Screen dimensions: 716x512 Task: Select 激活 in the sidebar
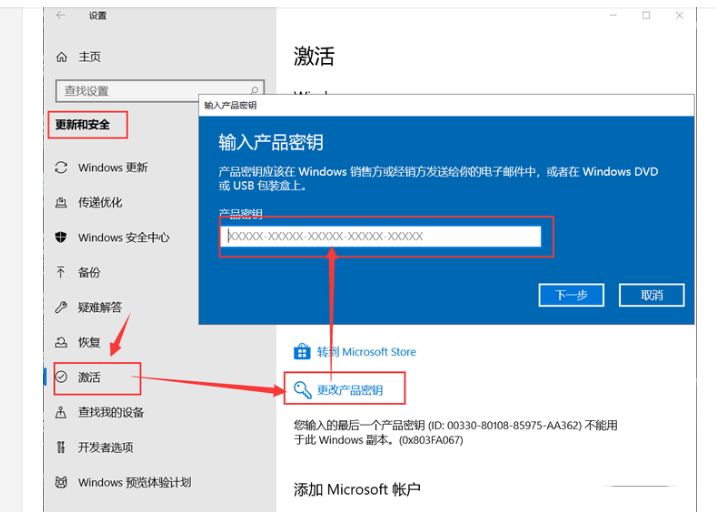(89, 377)
